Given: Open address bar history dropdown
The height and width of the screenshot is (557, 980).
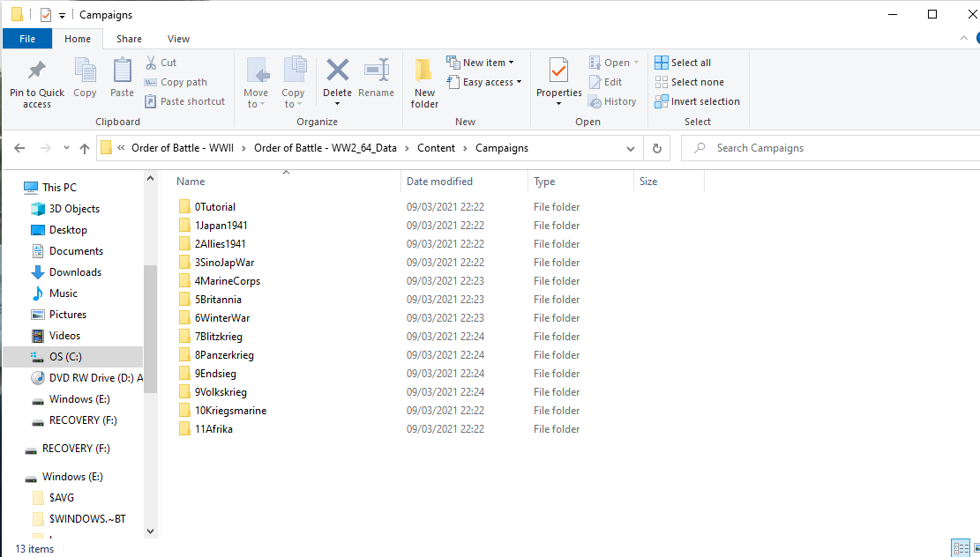Looking at the screenshot, I should [631, 149].
